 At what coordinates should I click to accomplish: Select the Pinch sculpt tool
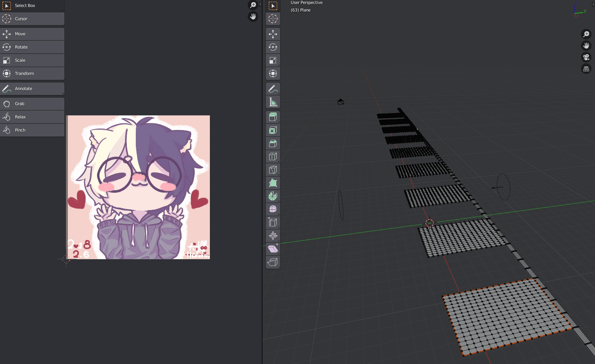pyautogui.click(x=32, y=130)
